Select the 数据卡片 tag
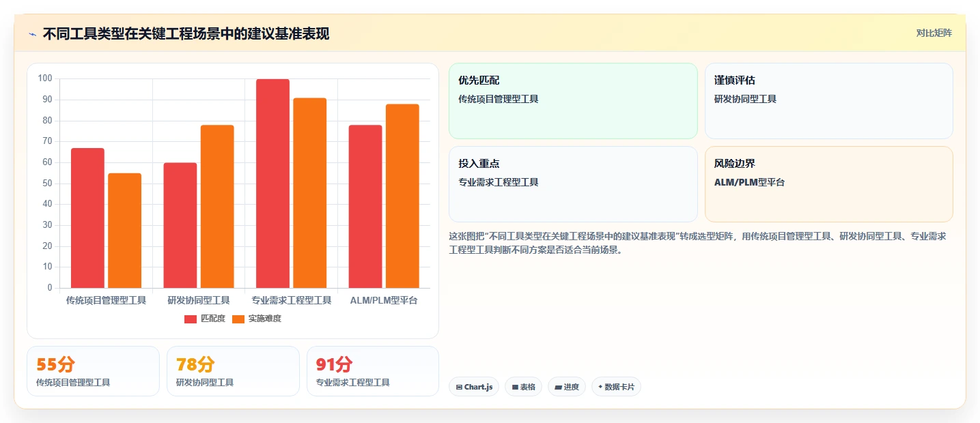The width and height of the screenshot is (980, 423). 616,387
